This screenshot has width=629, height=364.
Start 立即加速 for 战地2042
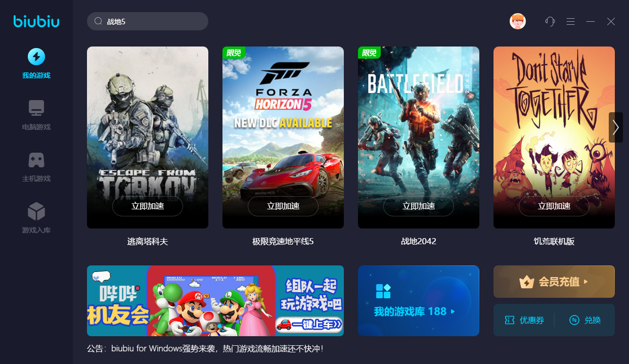[x=419, y=206]
